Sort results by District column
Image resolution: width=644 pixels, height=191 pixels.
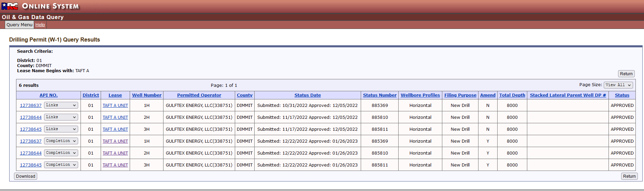coord(91,95)
